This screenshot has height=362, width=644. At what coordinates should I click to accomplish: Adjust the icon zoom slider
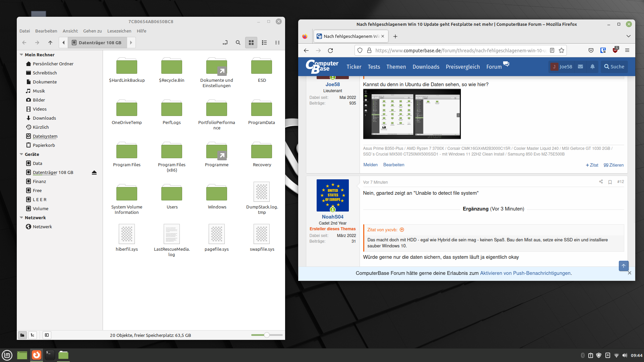click(x=267, y=335)
